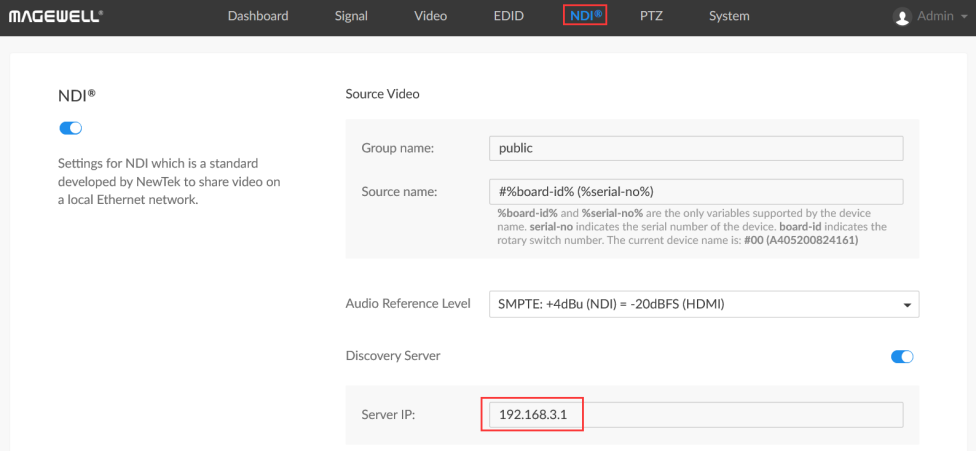This screenshot has width=976, height=451.
Task: Click the Source name input field
Action: [x=696, y=192]
